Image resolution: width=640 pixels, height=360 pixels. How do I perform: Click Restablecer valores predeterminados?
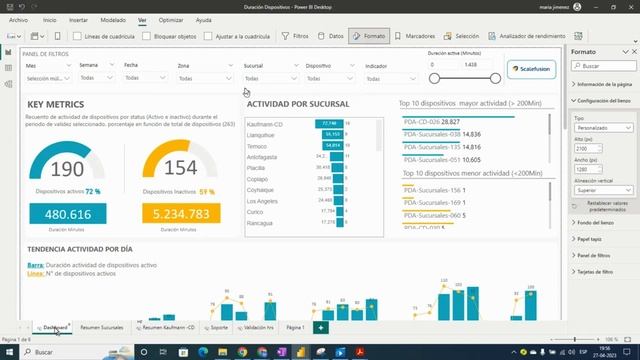click(603, 207)
